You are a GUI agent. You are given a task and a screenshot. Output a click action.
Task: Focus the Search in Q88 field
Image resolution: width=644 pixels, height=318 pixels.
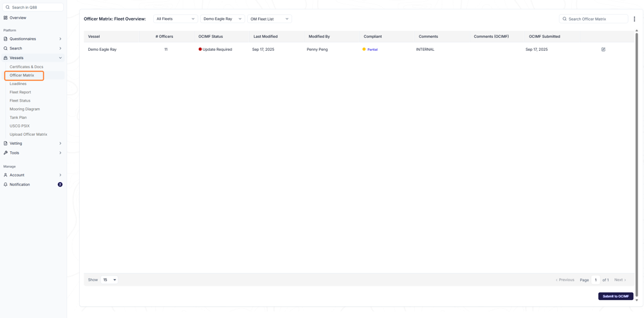point(33,7)
